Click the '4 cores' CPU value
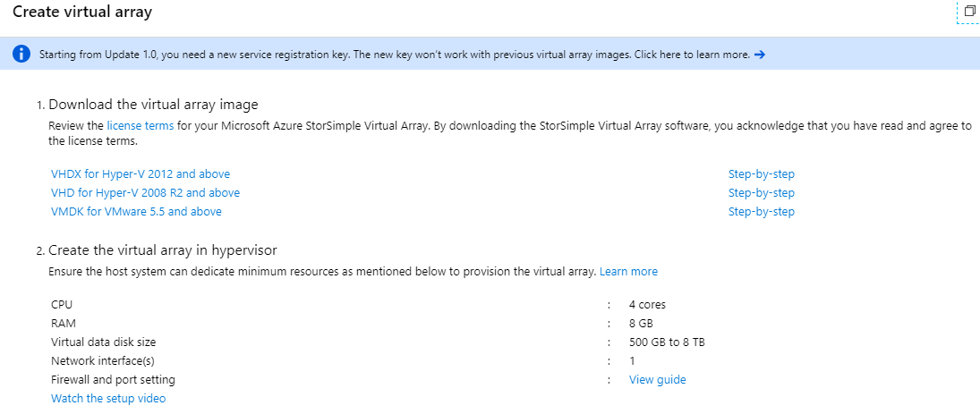 coord(647,305)
